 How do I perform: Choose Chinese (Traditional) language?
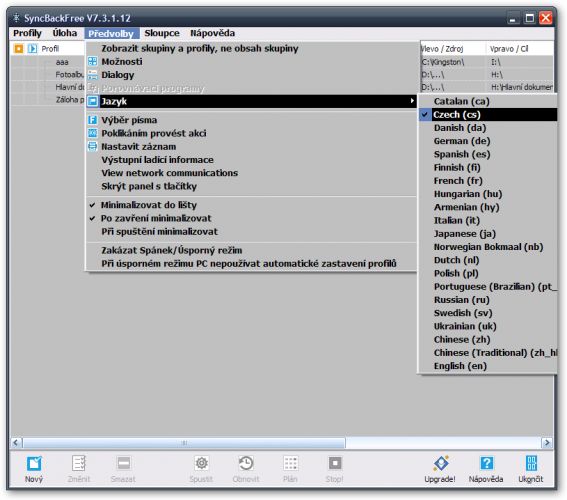487,353
